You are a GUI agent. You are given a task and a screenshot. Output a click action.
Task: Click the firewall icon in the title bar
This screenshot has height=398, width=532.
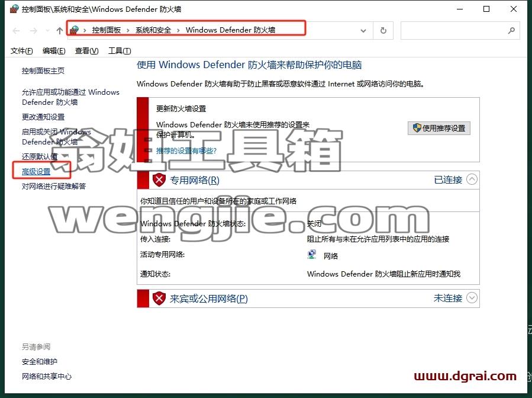14,9
